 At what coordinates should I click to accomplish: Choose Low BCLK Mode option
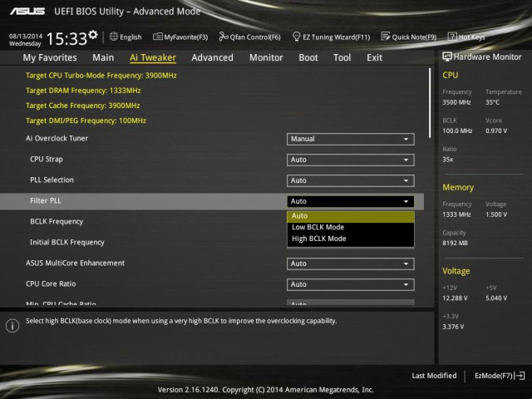point(351,227)
